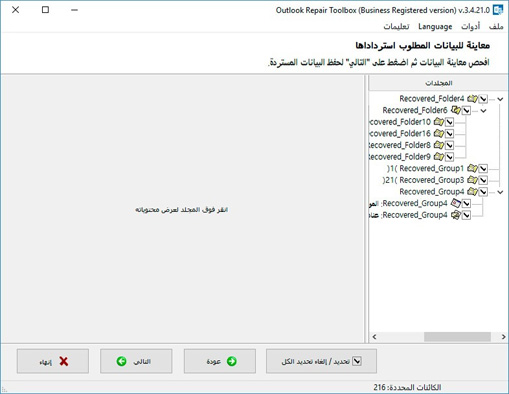This screenshot has width=509, height=394.
Task: Toggle checkbox next to the calendar Recovered_Group4 item
Action: coord(466,204)
